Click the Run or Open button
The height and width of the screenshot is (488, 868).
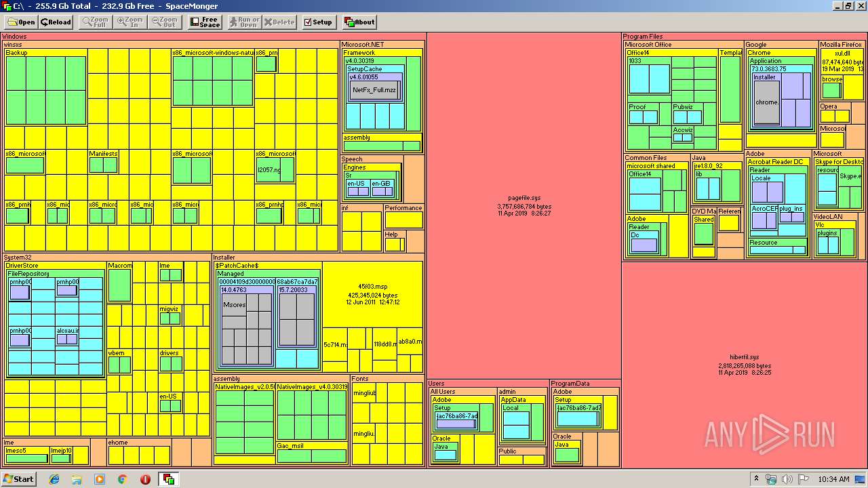pyautogui.click(x=245, y=22)
